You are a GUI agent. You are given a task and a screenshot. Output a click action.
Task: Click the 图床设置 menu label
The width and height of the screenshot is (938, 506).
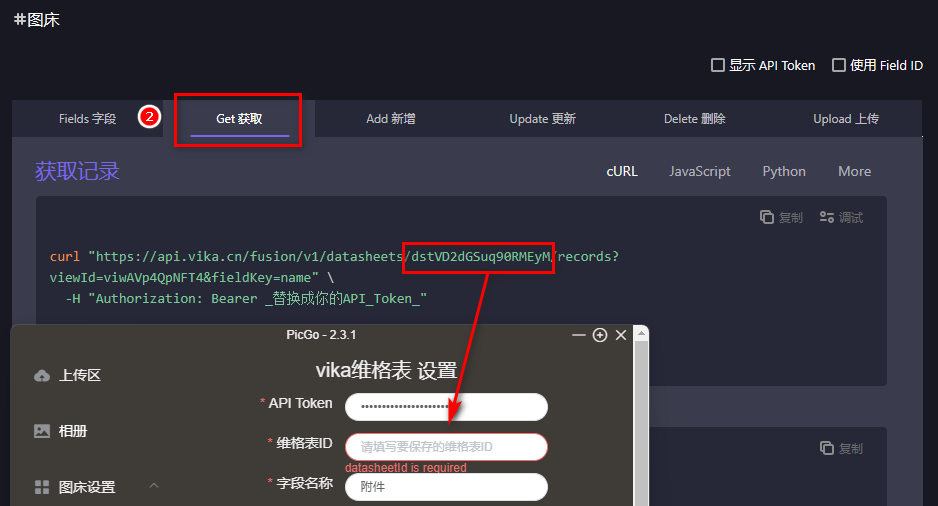point(87,487)
